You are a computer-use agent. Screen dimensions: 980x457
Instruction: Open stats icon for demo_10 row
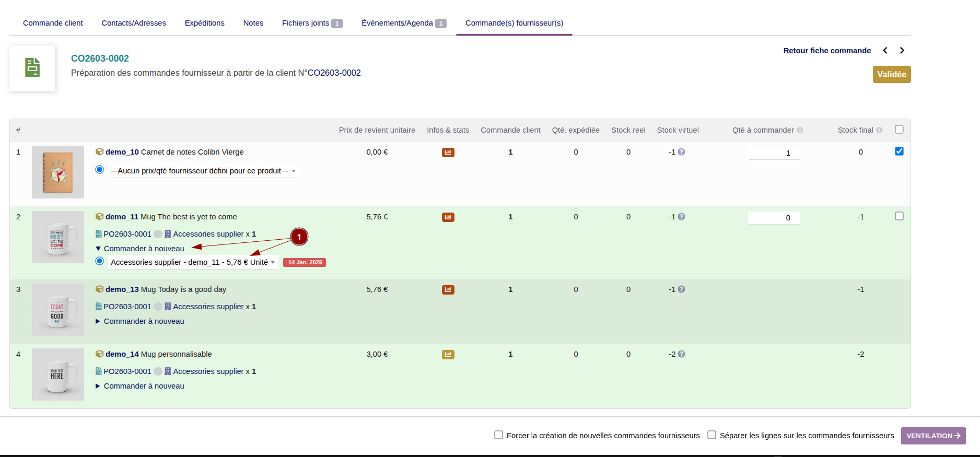coord(448,153)
